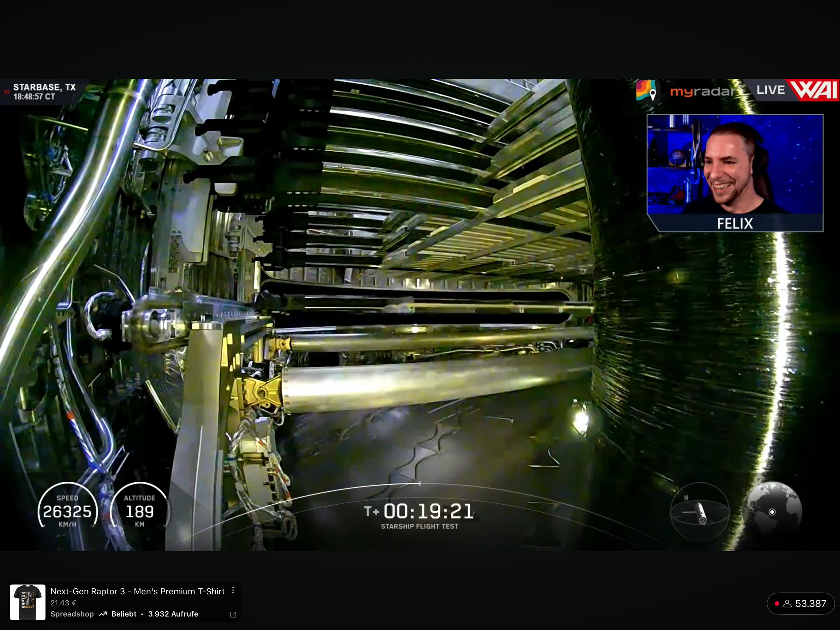The image size is (840, 630).
Task: Click the red WAI channel logo
Action: point(814,90)
